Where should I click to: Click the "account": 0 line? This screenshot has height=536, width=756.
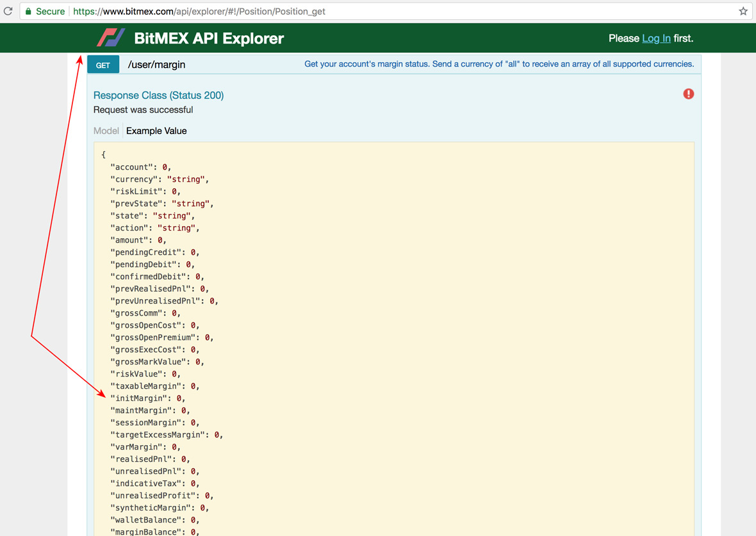click(x=141, y=167)
